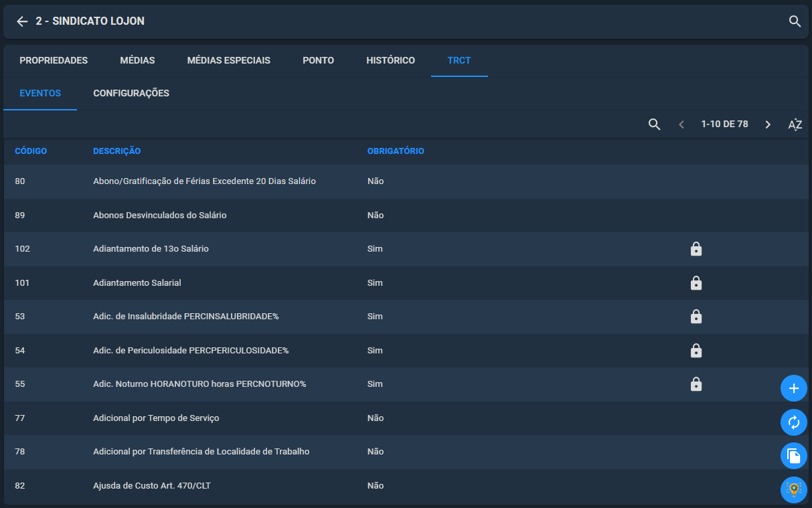Select Adic. de Periculosidade PERCPERICULOSIDADE% row
Screen dimensions: 812x508
pos(406,350)
